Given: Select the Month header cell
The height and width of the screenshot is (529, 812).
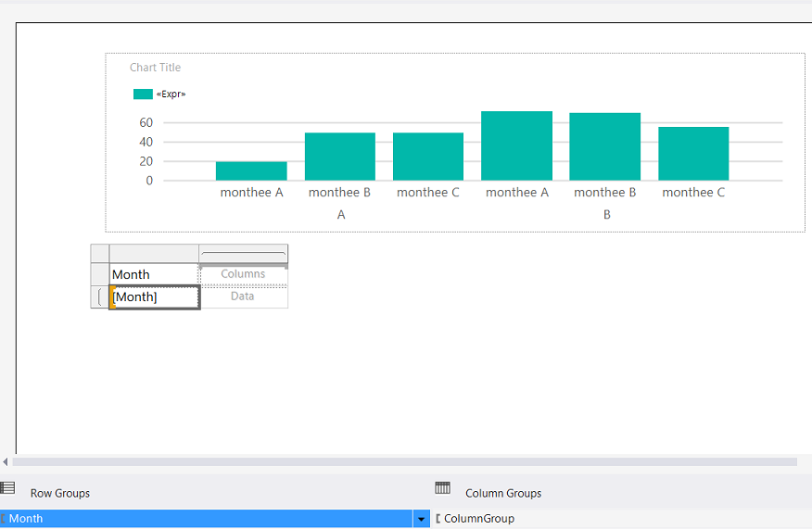Looking at the screenshot, I should tap(154, 274).
